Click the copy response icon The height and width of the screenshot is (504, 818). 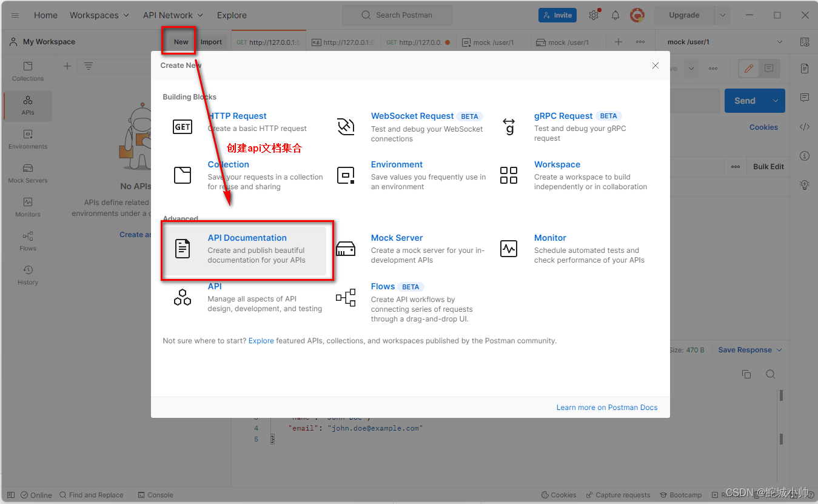[x=746, y=374]
